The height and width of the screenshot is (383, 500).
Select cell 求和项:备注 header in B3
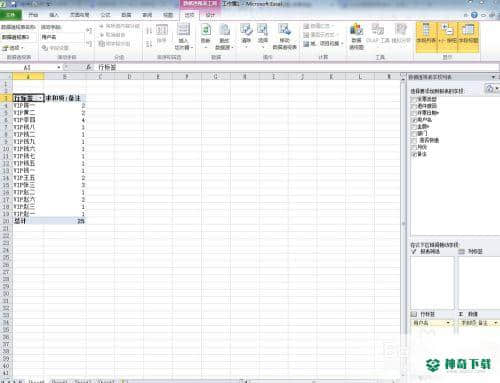click(65, 98)
